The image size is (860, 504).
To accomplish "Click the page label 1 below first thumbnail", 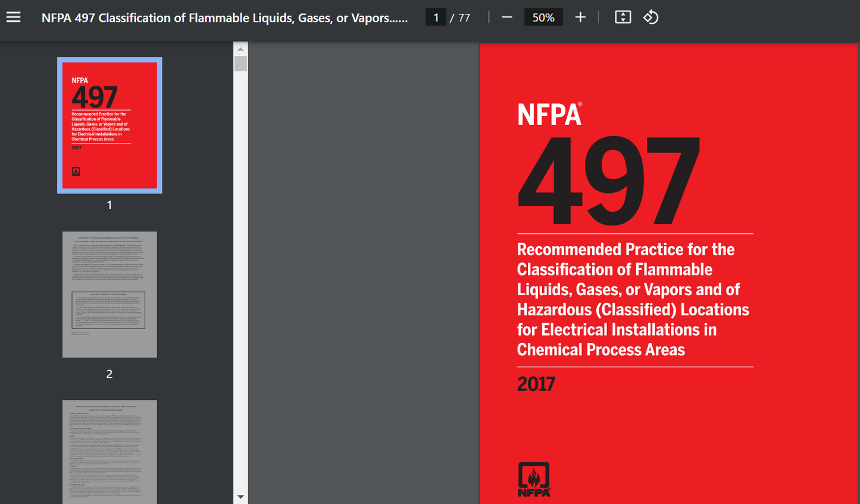I will pyautogui.click(x=109, y=205).
